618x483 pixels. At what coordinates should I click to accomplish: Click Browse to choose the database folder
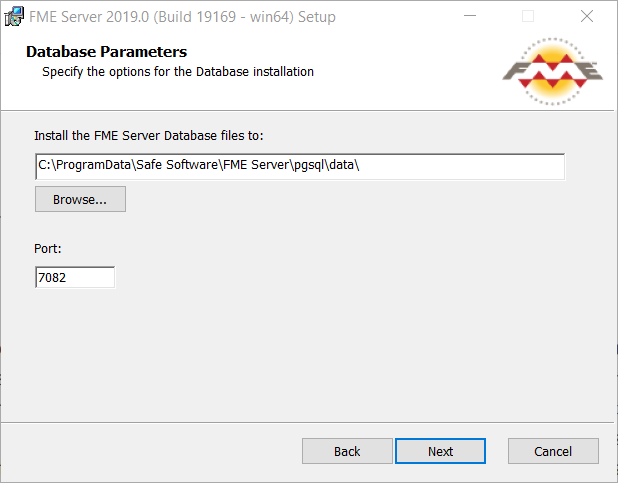80,199
